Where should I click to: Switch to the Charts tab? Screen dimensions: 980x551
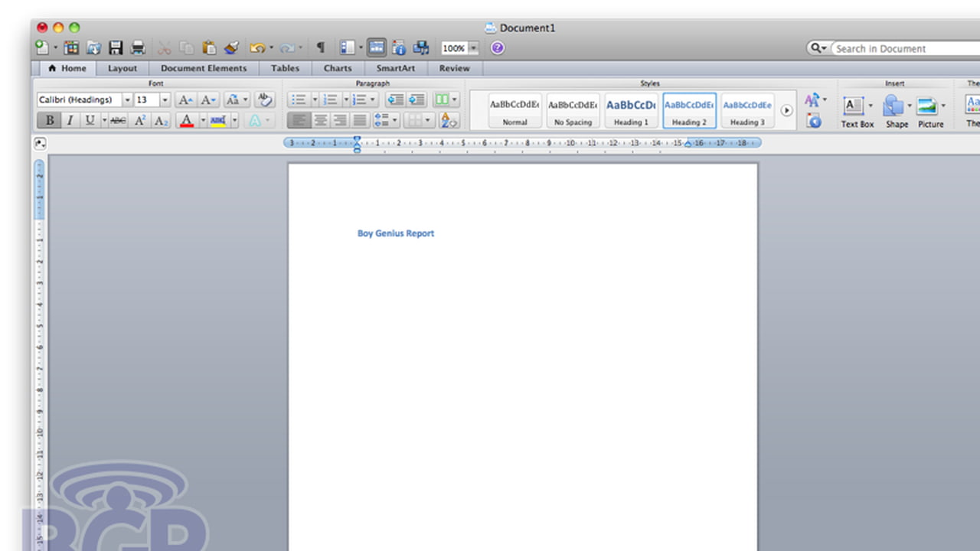[338, 68]
